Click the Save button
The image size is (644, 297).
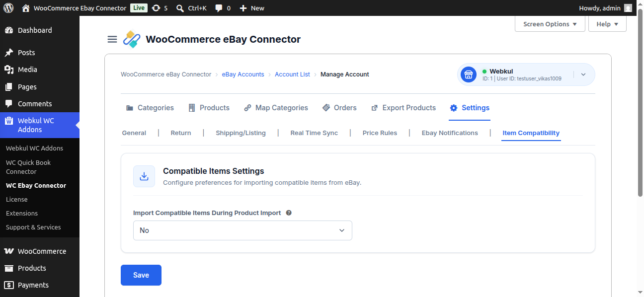click(141, 275)
